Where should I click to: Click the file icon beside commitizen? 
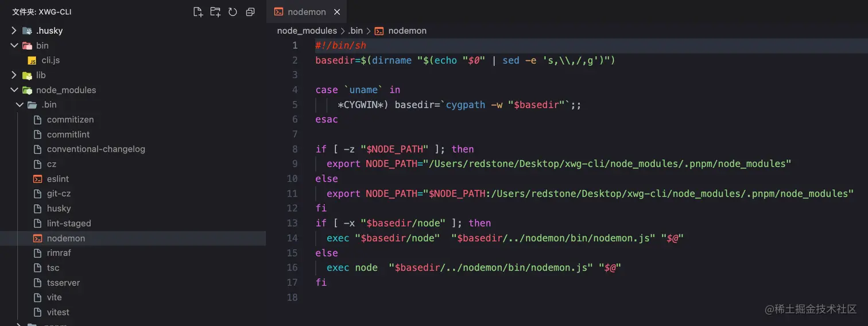point(38,120)
